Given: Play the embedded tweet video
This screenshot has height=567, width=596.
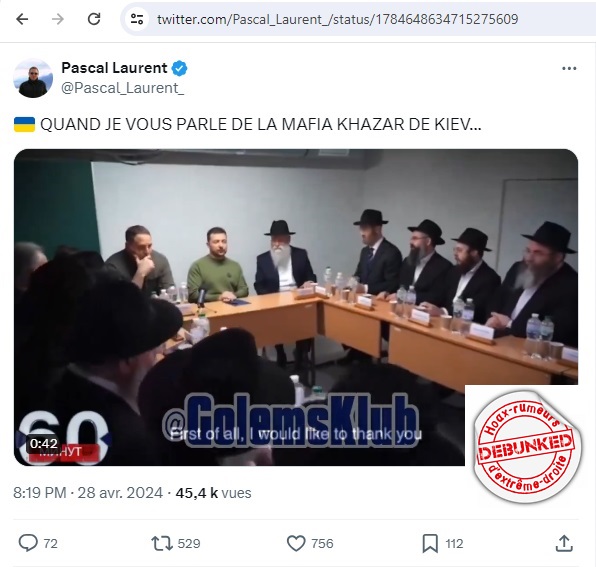Looking at the screenshot, I should (296, 307).
